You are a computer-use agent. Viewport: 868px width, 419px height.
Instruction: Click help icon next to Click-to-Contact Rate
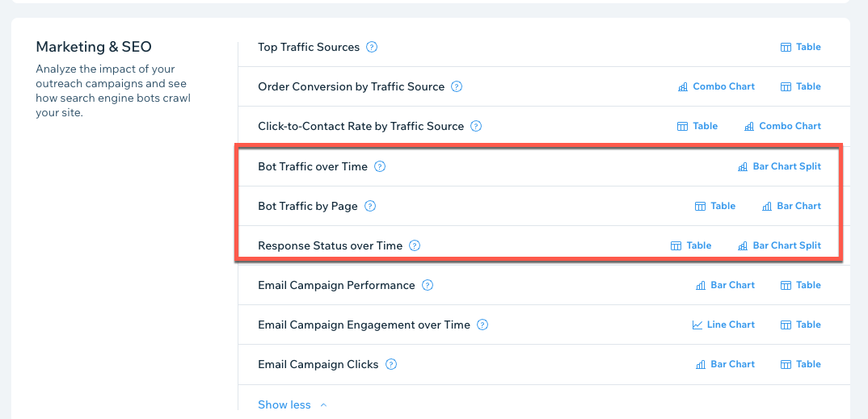pyautogui.click(x=476, y=126)
